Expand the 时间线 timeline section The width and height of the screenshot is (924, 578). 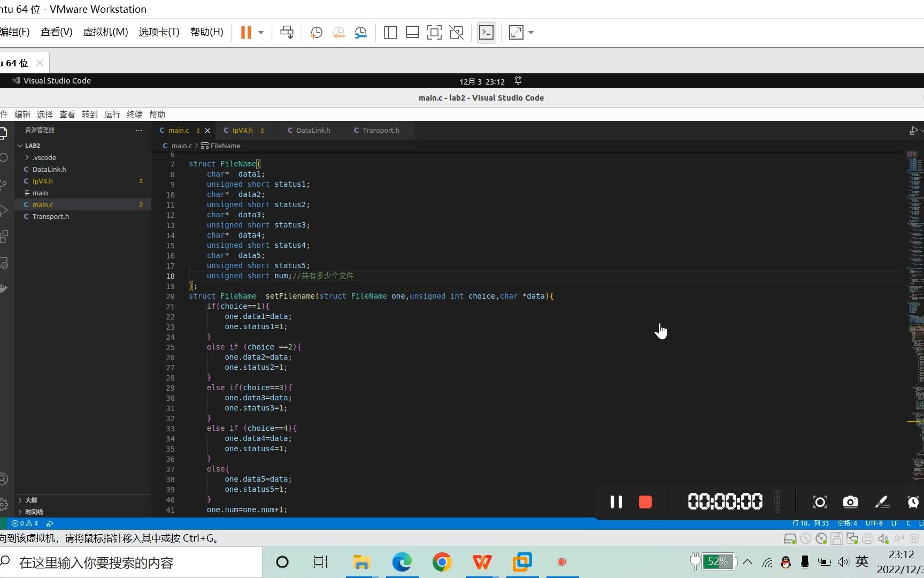pyautogui.click(x=83, y=512)
